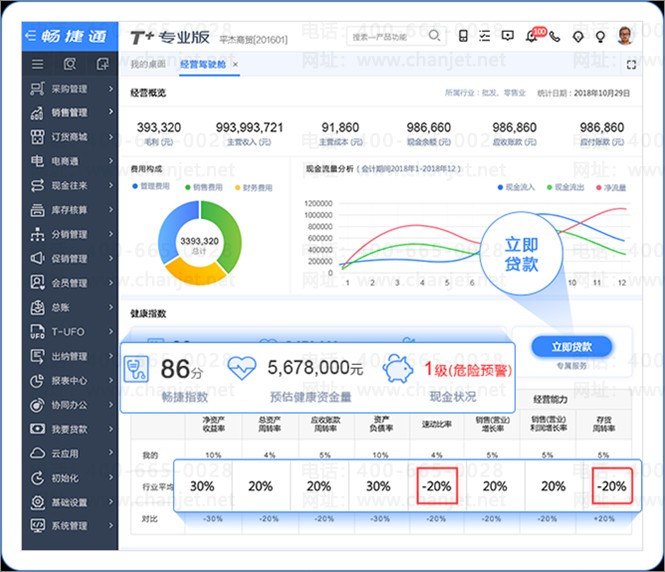Expand 总账 chevron arrow
This screenshot has height=572, width=665.
[110, 307]
